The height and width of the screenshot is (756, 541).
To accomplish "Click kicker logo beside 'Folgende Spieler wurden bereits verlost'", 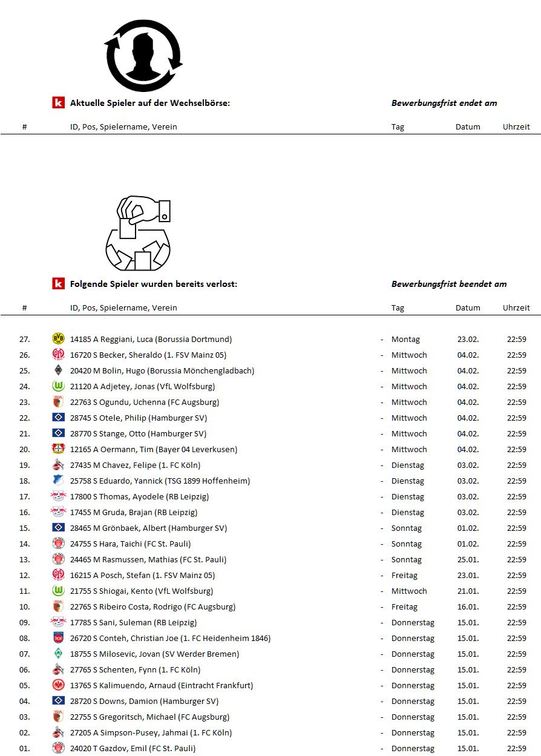I will point(58,284).
